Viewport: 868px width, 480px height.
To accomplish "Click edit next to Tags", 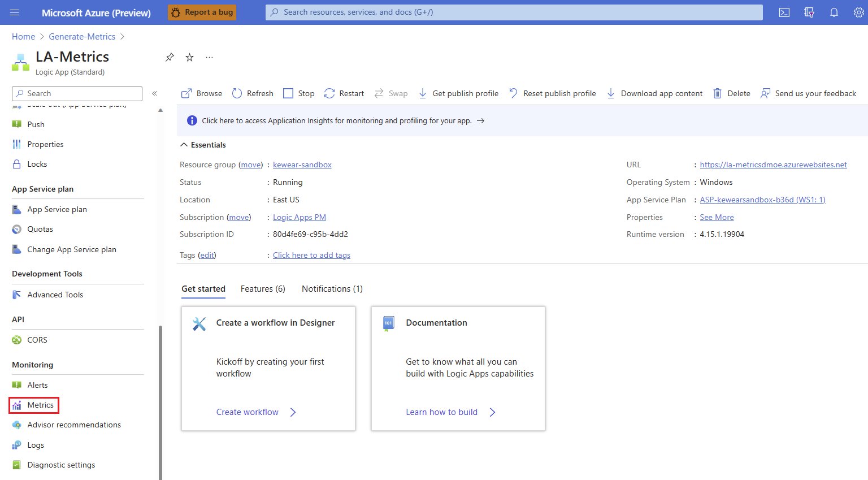I will tap(207, 255).
